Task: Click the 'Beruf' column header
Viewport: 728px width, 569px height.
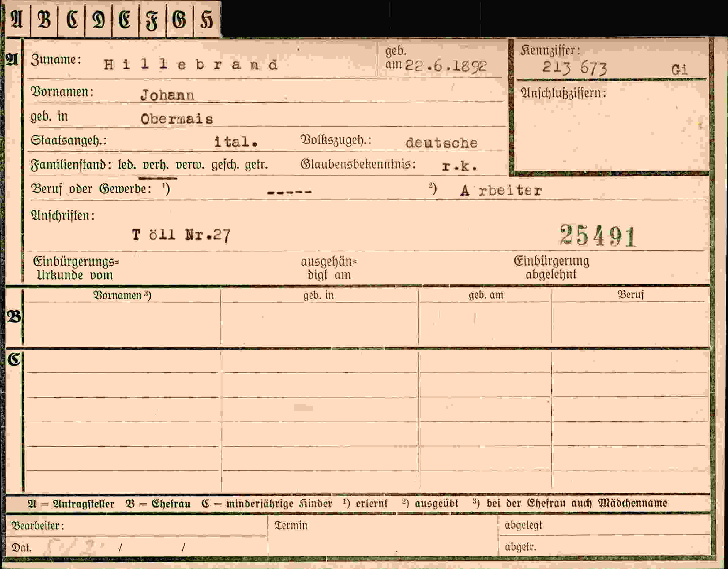Action: tap(630, 295)
